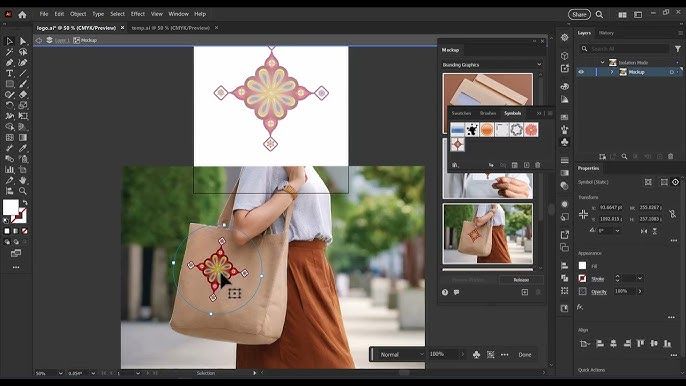Click fx effects icon in Properties

pyautogui.click(x=580, y=307)
